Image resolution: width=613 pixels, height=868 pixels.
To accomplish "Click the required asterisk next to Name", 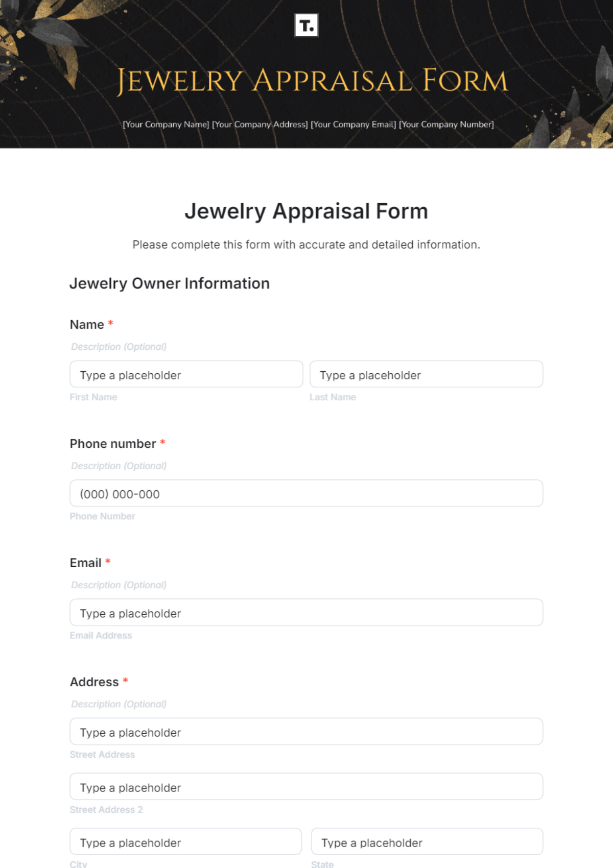I will pyautogui.click(x=110, y=324).
